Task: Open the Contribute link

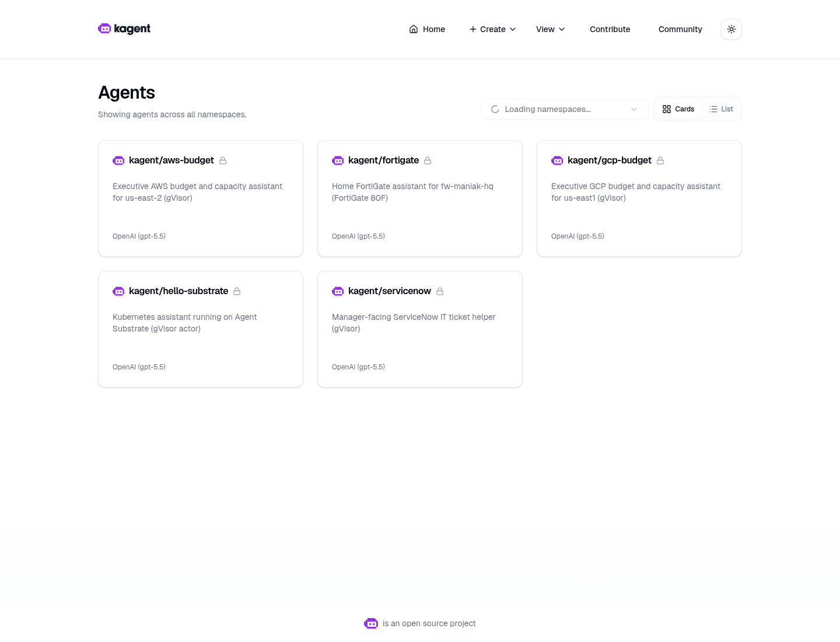Action: [610, 29]
